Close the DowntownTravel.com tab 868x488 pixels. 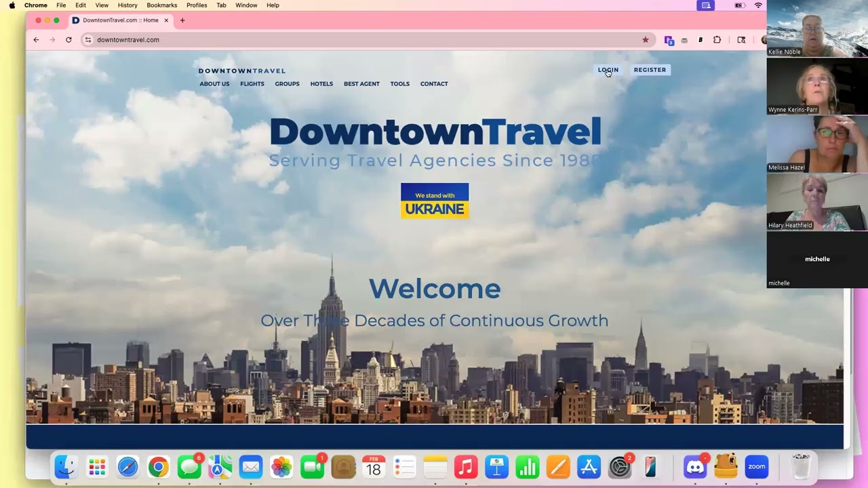click(166, 20)
